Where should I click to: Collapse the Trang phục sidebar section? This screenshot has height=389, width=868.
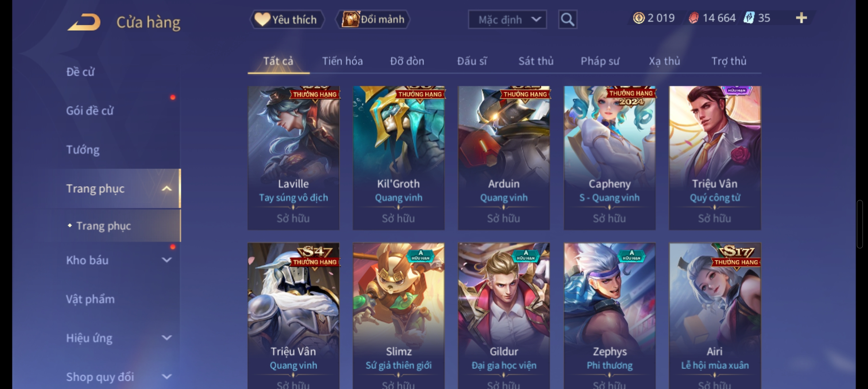pos(167,188)
